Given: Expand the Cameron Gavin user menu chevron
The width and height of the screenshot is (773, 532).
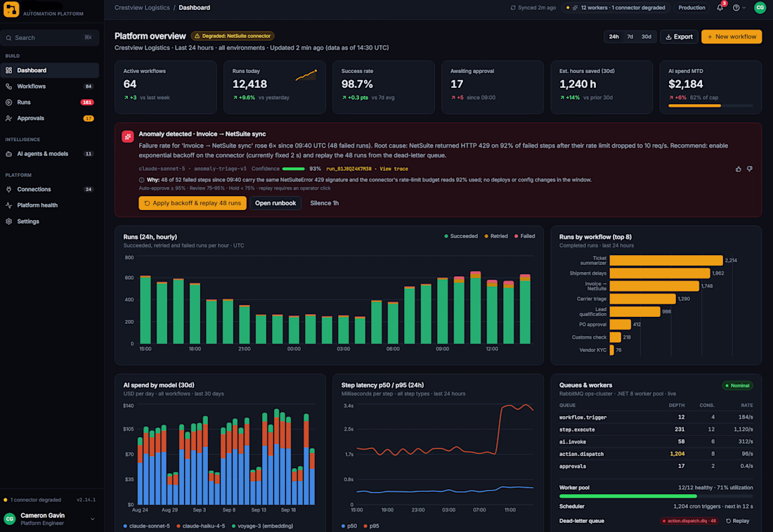Looking at the screenshot, I should (92, 519).
